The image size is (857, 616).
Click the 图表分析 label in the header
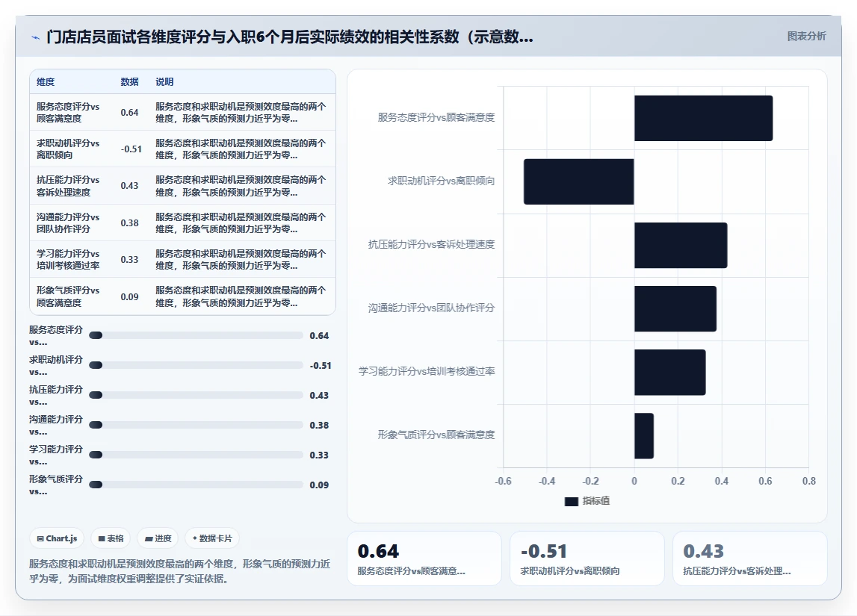[806, 36]
